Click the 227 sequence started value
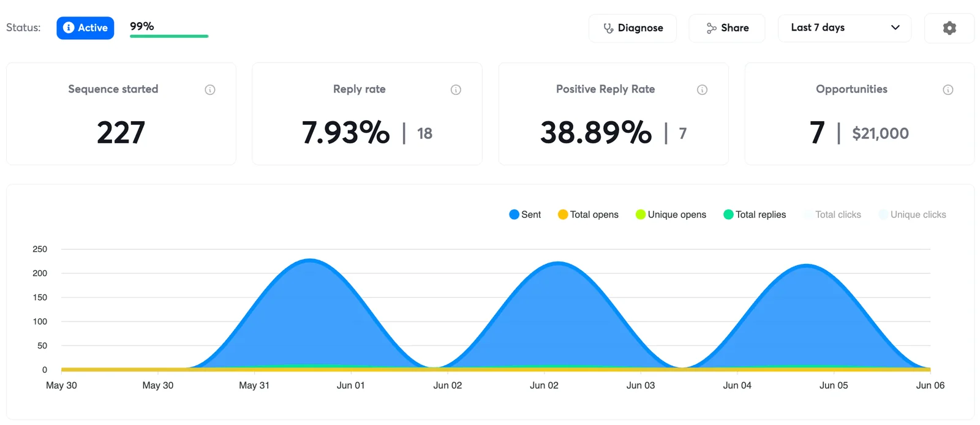 [x=121, y=133]
